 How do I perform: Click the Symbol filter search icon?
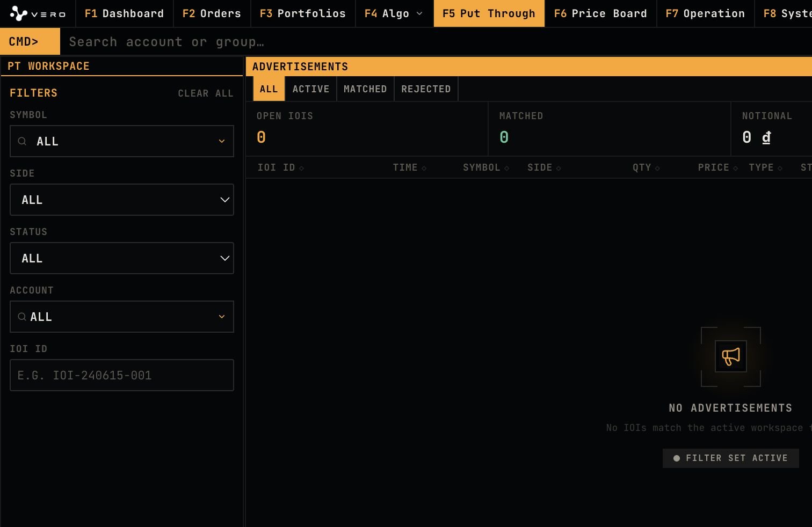[22, 141]
